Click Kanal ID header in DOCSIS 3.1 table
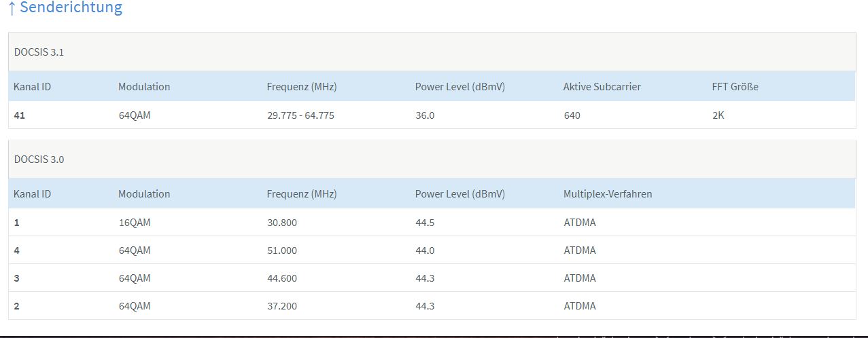 (32, 87)
